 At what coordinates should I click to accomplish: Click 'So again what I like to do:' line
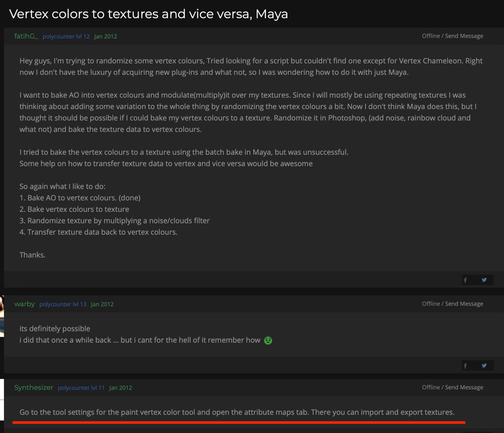pyautogui.click(x=63, y=186)
